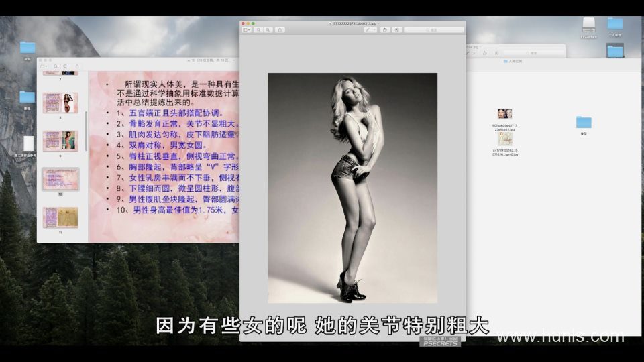Click slide text line starting '2、骨骼发育正常'

click(x=177, y=123)
